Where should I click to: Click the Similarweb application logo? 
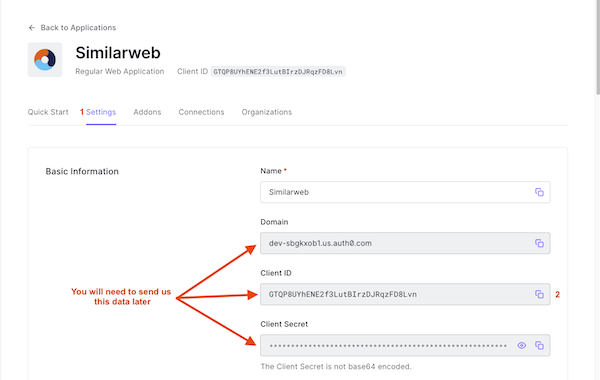click(45, 60)
